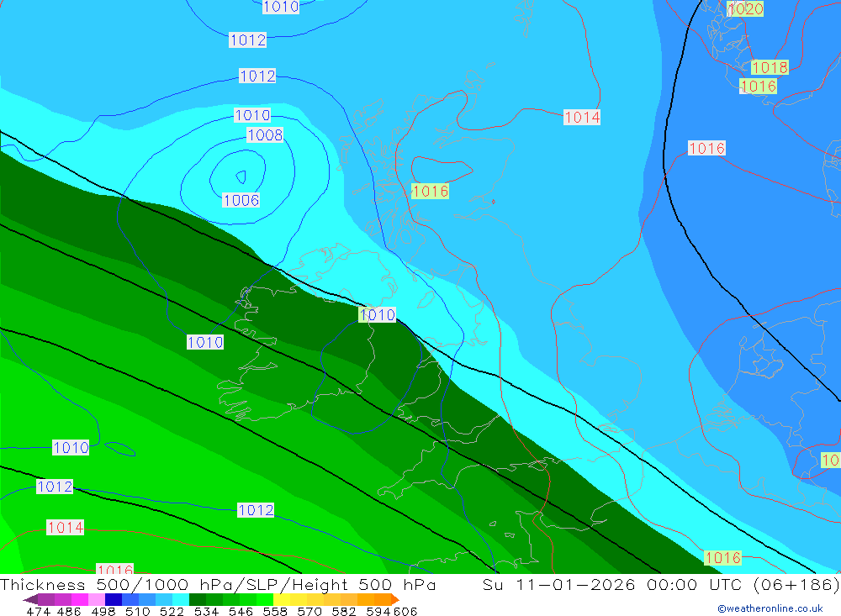Click the dark navy blue legend swatch
This screenshot has height=616, width=841.
tap(114, 599)
